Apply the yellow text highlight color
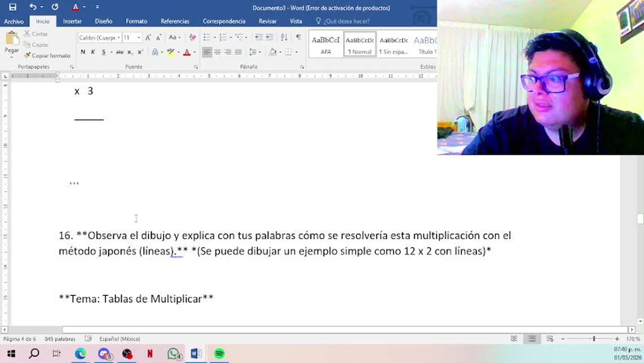The height and width of the screenshot is (363, 644). 170,52
